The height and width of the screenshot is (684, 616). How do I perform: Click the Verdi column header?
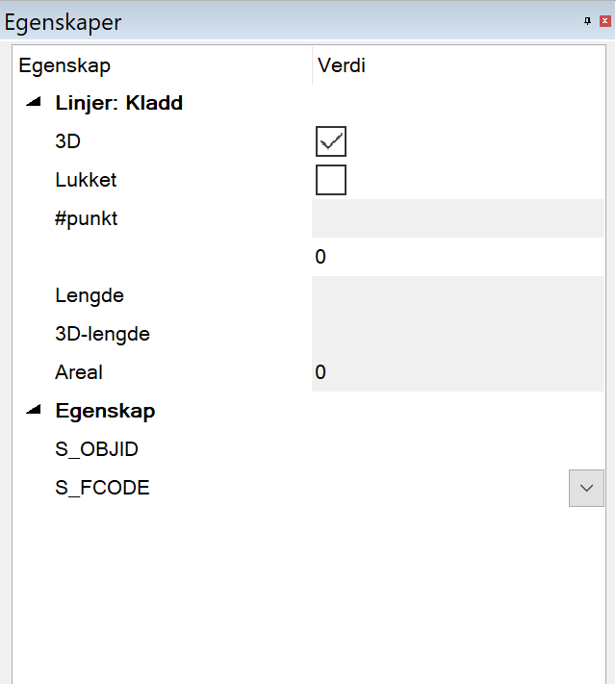[x=342, y=66]
